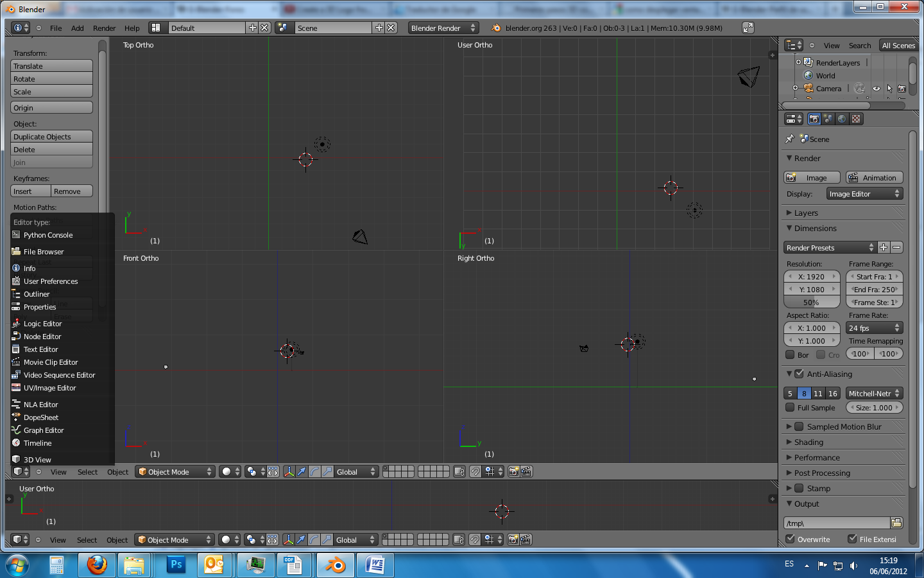The height and width of the screenshot is (578, 924).
Task: Switch to the World properties tab icon
Action: point(842,119)
